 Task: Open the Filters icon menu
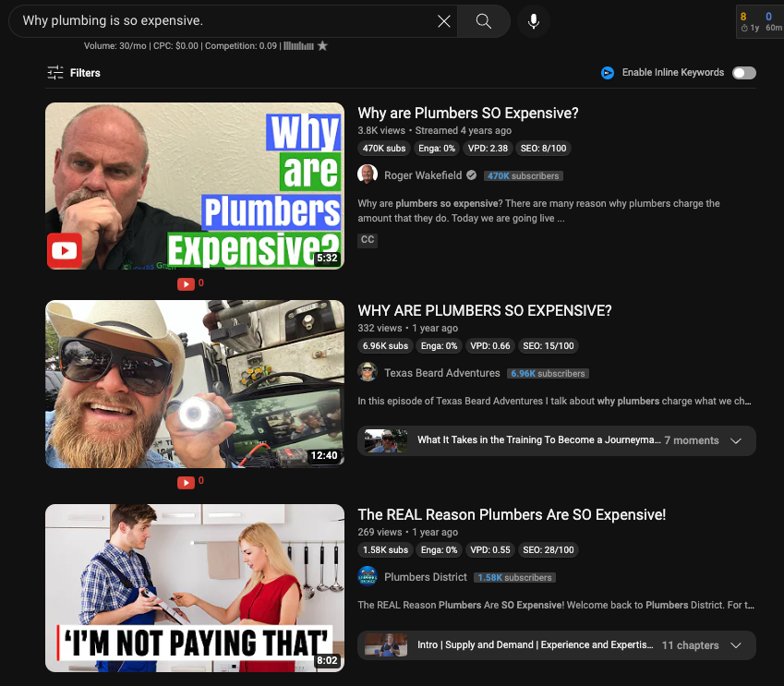[55, 73]
